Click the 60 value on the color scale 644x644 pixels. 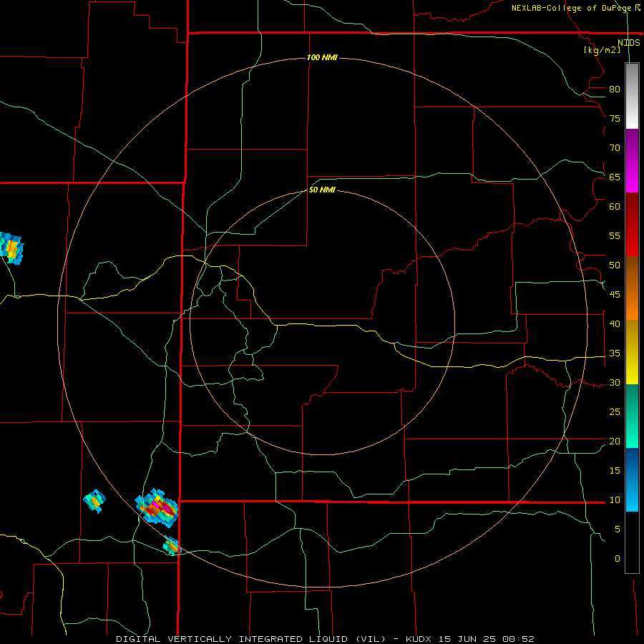click(615, 207)
